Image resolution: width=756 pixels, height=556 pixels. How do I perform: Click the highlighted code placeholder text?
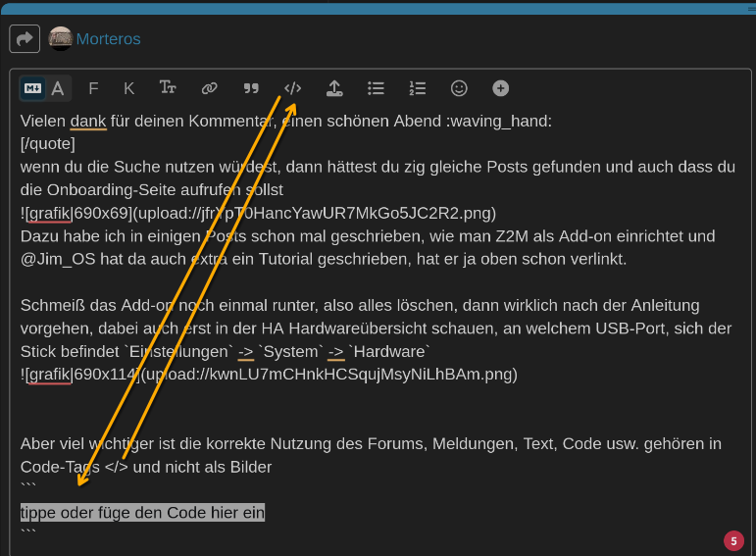(x=142, y=513)
